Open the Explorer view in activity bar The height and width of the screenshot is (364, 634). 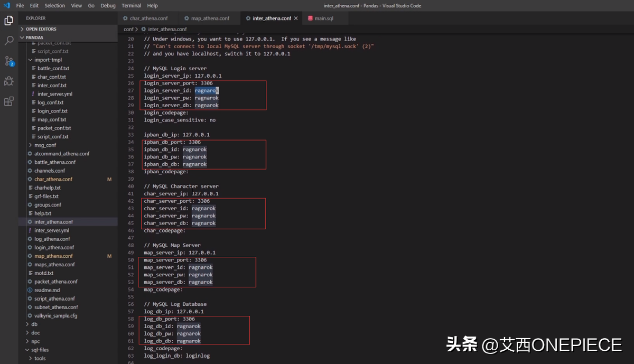pos(9,21)
